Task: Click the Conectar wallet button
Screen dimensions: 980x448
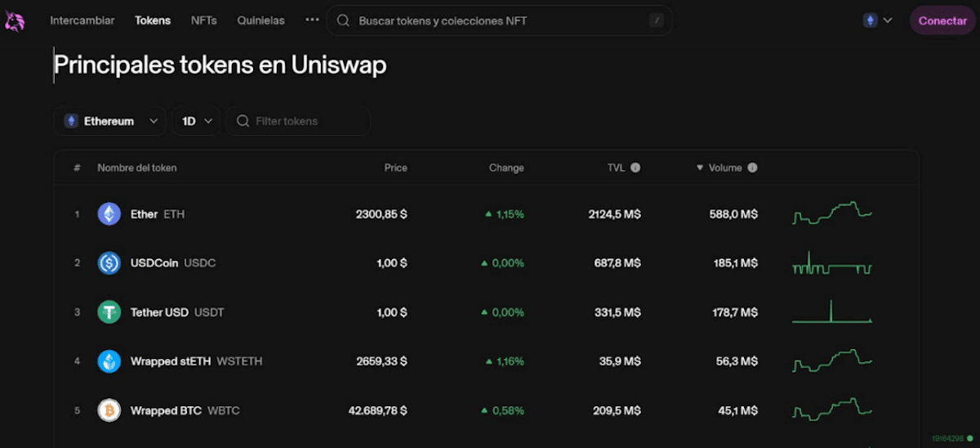Action: (942, 20)
